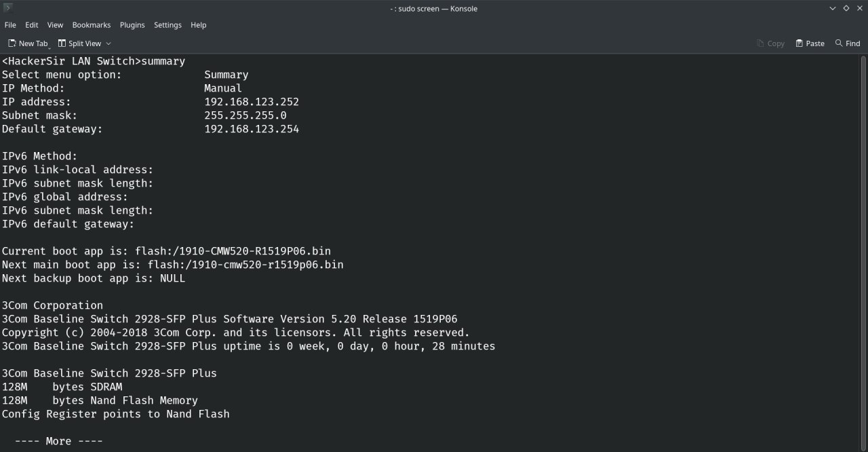Image resolution: width=868 pixels, height=452 pixels.
Task: Click the Split View icon
Action: 62,43
